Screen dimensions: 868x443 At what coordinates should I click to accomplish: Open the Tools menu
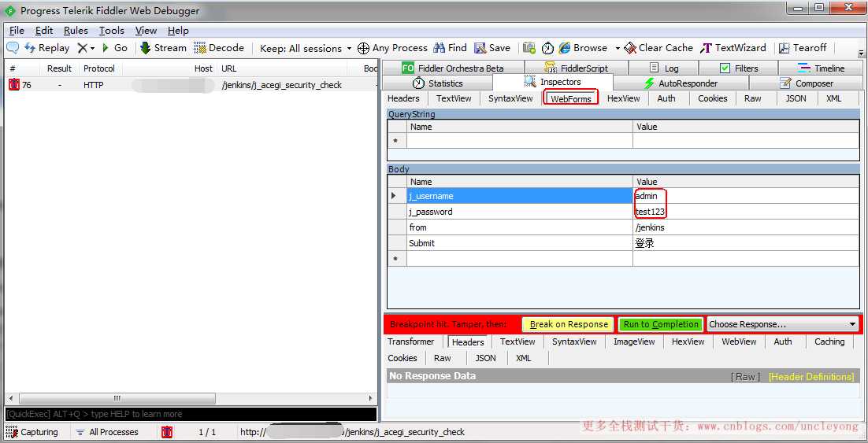click(x=112, y=31)
